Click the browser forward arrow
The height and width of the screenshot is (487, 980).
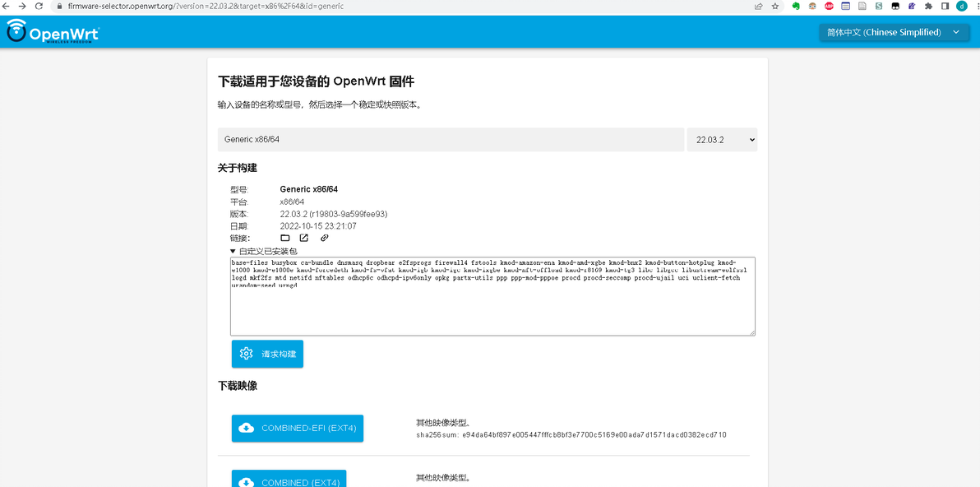[22, 7]
